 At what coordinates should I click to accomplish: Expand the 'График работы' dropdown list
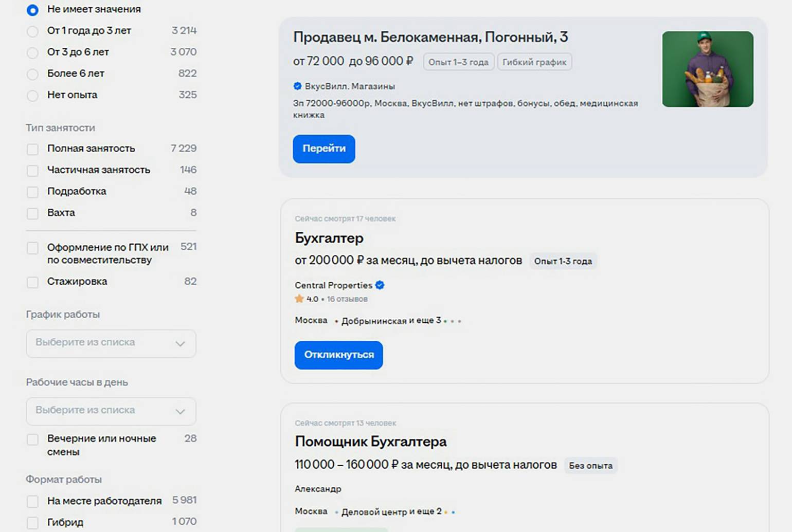point(111,343)
